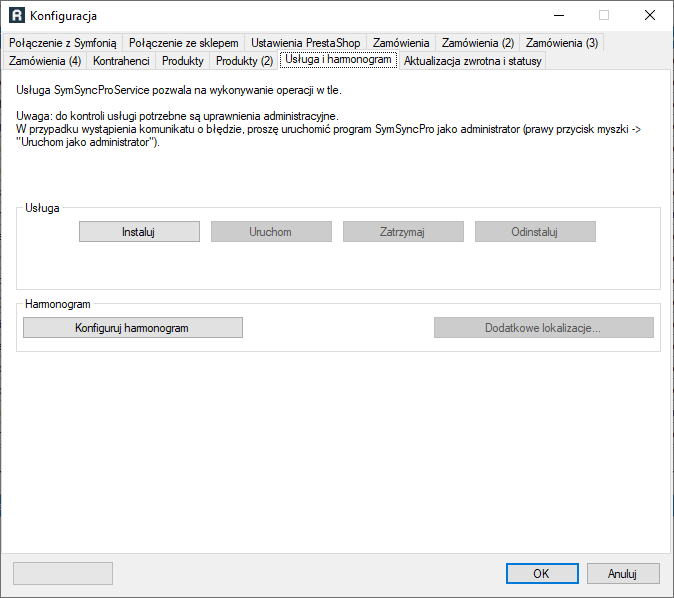Click the Zatrzymaj service button
674x598 pixels.
(x=403, y=232)
